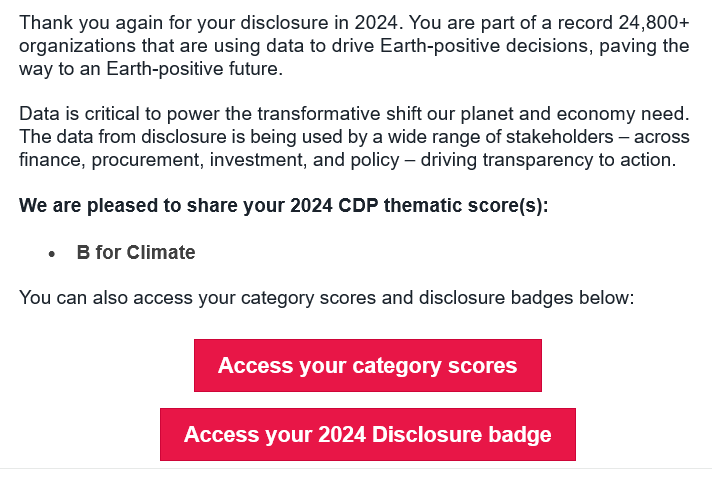Screen dimensions: 712x484
Task: Select the 'B for Climate' score text
Action: pyautogui.click(x=136, y=252)
